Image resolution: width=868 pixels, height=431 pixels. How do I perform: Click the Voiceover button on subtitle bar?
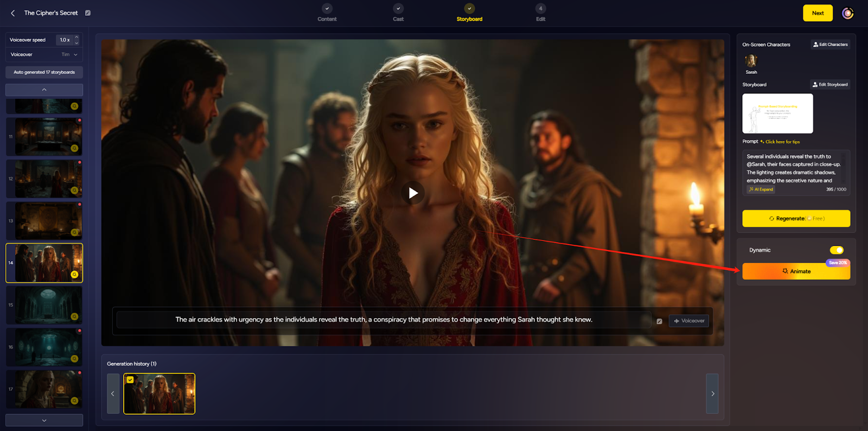point(689,321)
